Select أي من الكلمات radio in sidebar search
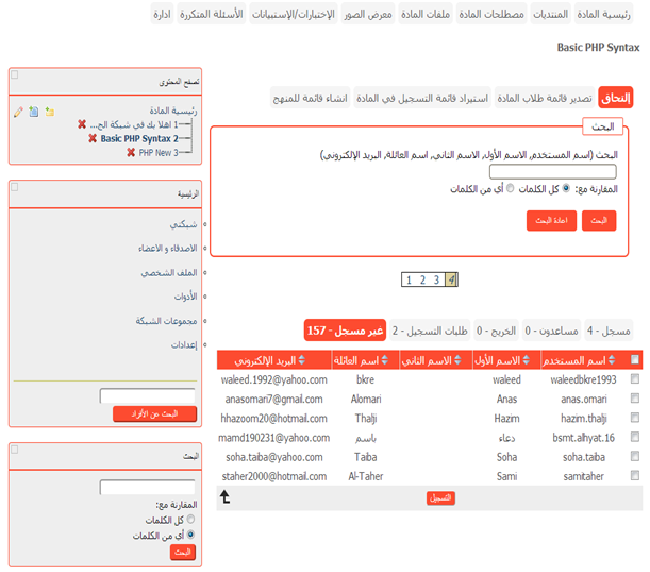The width and height of the screenshot is (650, 572). [191, 535]
